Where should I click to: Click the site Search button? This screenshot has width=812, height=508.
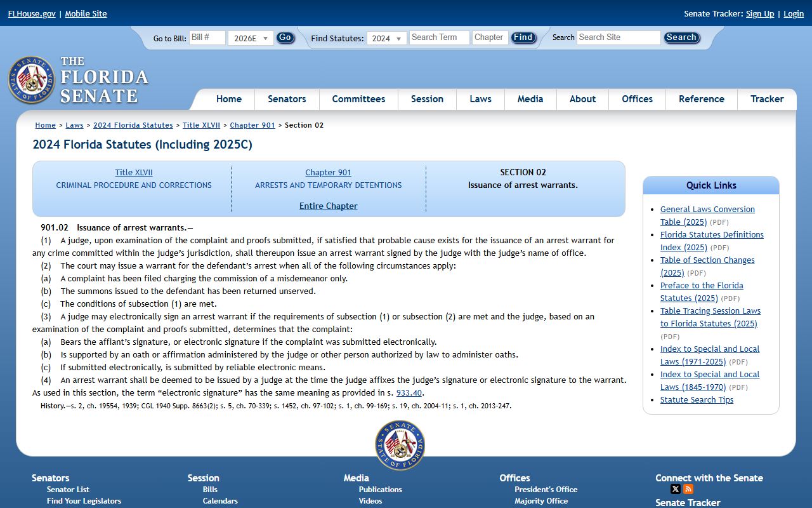tap(681, 37)
